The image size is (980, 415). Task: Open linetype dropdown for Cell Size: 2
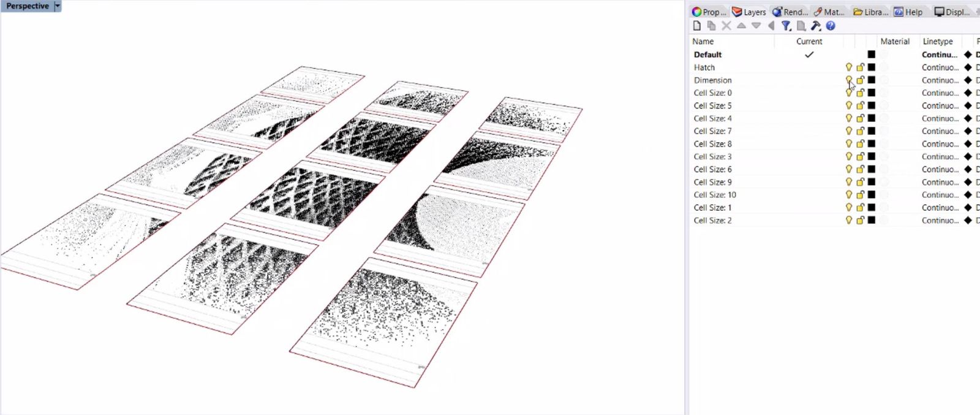940,221
